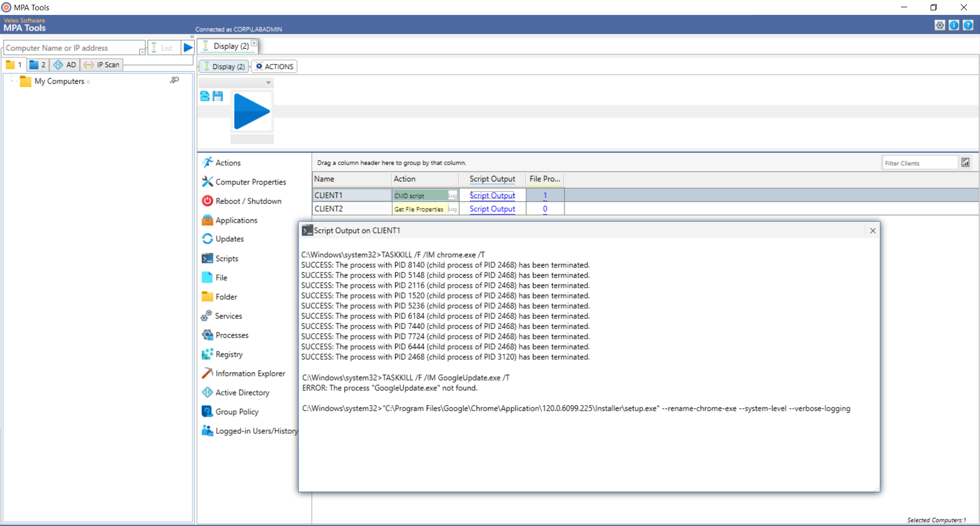Open Active Directory in the sidebar list
The image size is (980, 526).
(236, 392)
